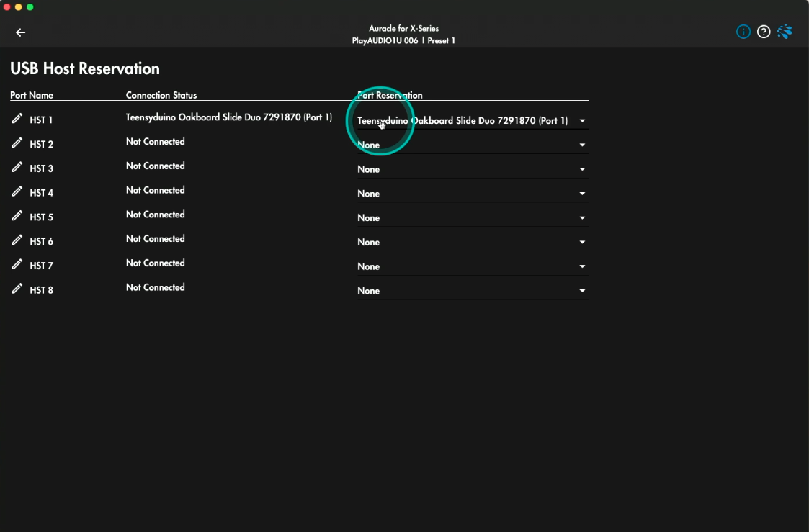Maximize the window with green button
Viewport: 809px width, 532px height.
(x=30, y=6)
